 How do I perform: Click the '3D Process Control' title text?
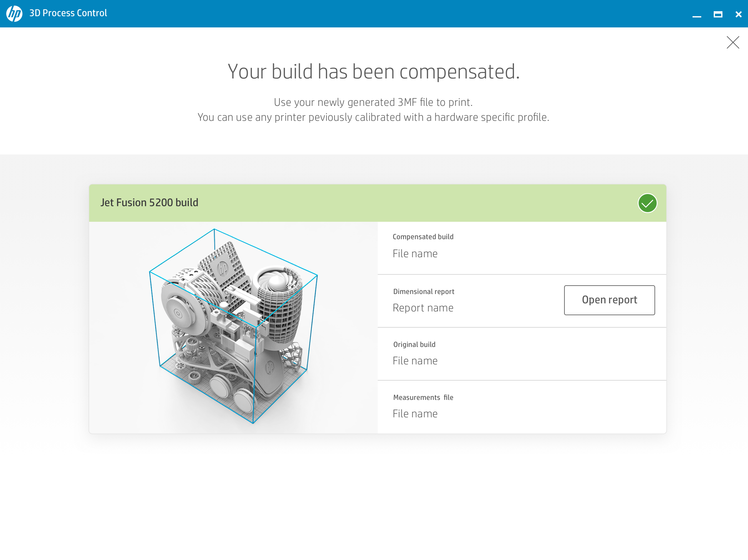pos(68,13)
